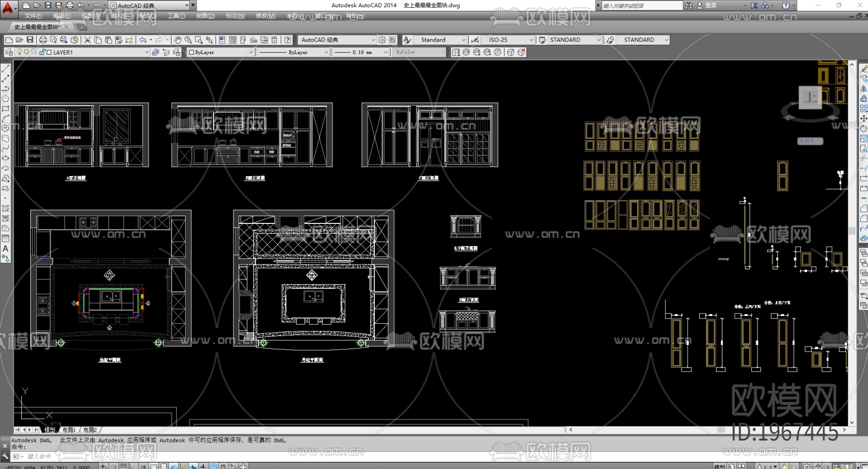Open Layer Properties Manager icon
This screenshot has width=868, height=469.
click(x=9, y=52)
